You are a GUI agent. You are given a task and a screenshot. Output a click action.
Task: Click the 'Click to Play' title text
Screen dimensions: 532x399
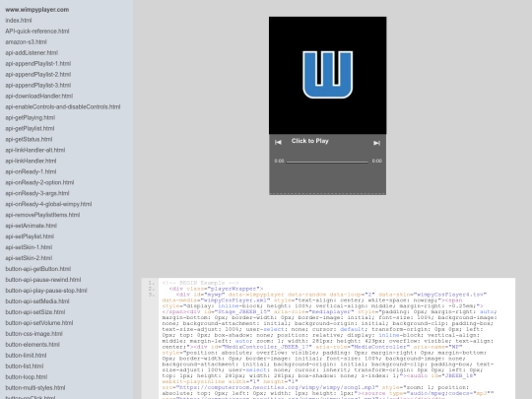(309, 141)
